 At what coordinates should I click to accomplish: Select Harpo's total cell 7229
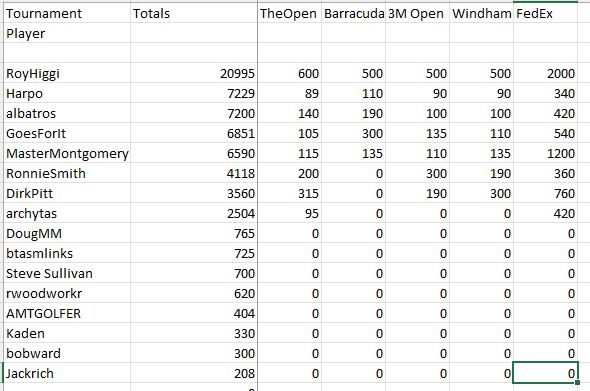pyautogui.click(x=194, y=93)
